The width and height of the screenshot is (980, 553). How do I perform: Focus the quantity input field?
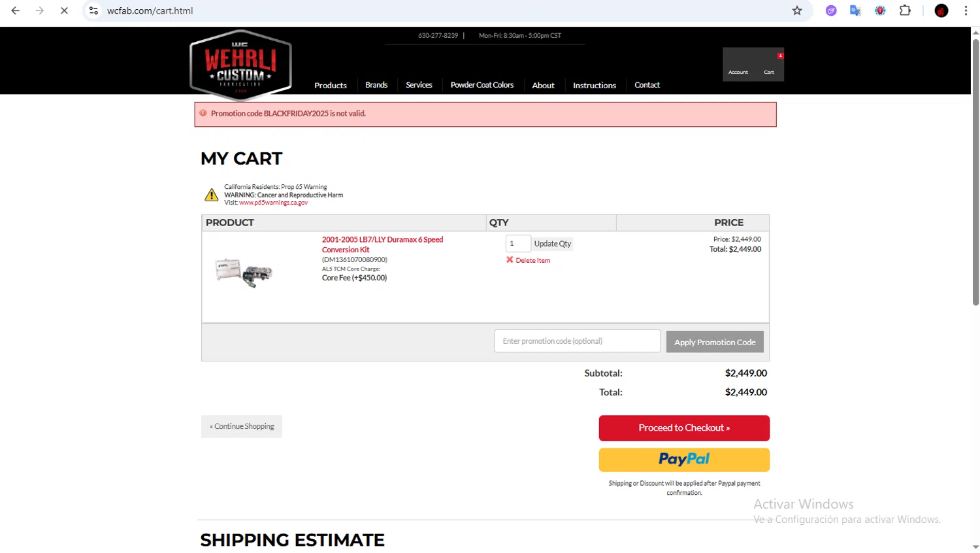(x=518, y=244)
